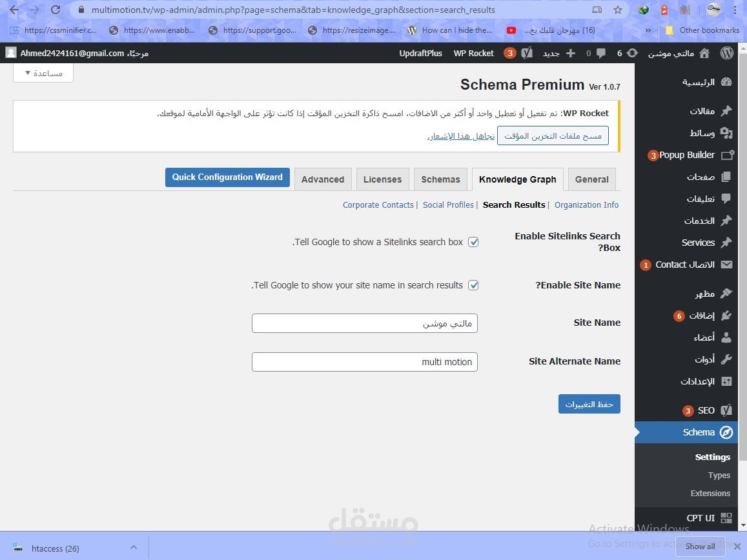Toggle Sitelinks search box checkbox
747x560 pixels.
(x=473, y=242)
